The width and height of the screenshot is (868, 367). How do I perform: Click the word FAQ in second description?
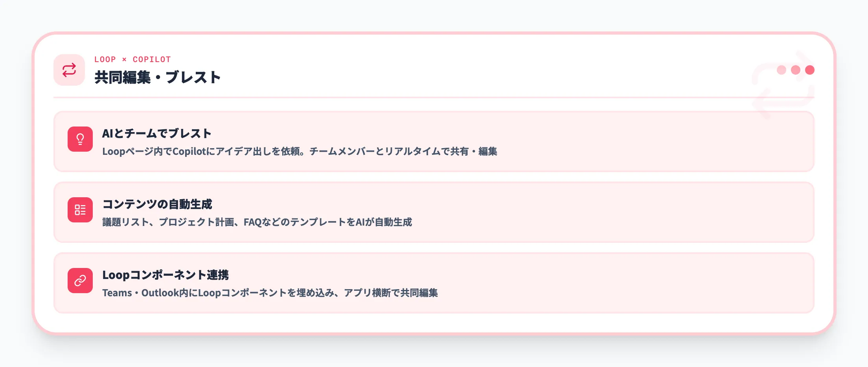(252, 222)
